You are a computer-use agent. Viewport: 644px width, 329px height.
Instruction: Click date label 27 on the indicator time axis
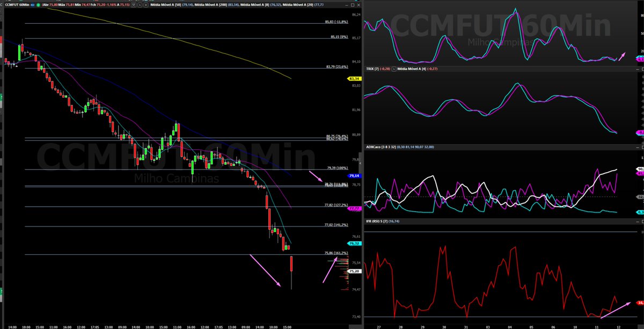tap(379, 326)
